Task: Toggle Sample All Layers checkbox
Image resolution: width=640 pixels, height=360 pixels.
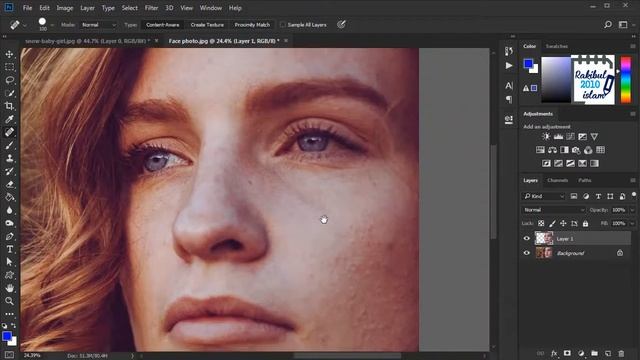Action: point(282,24)
